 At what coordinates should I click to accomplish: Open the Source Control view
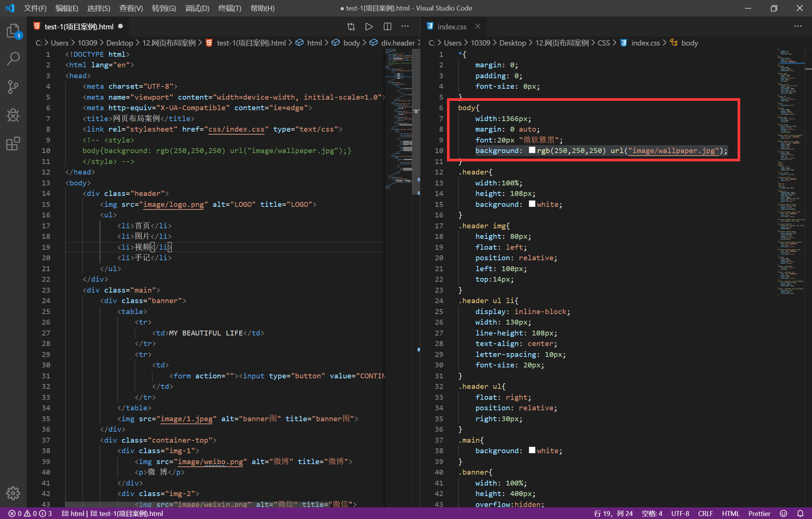(13, 87)
